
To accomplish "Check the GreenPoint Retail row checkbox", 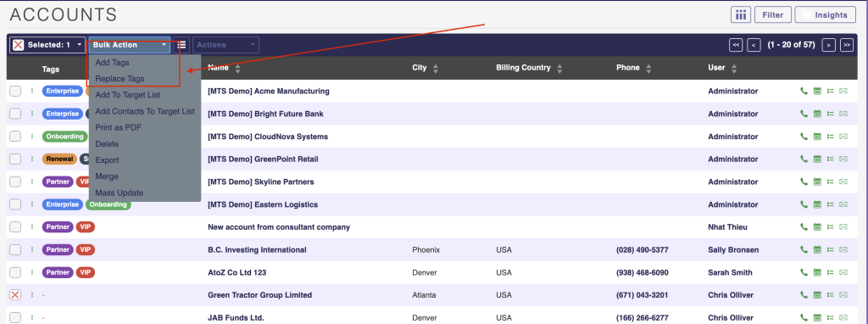I will click(x=15, y=159).
